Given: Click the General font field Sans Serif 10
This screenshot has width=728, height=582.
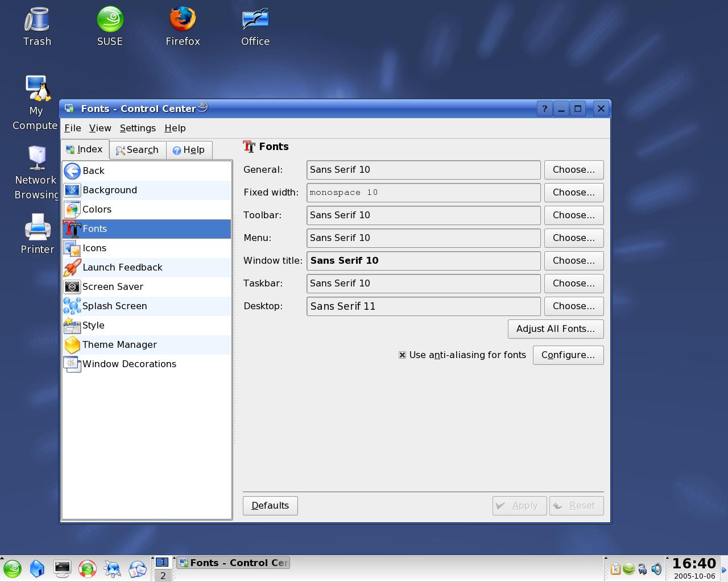Looking at the screenshot, I should [x=424, y=169].
